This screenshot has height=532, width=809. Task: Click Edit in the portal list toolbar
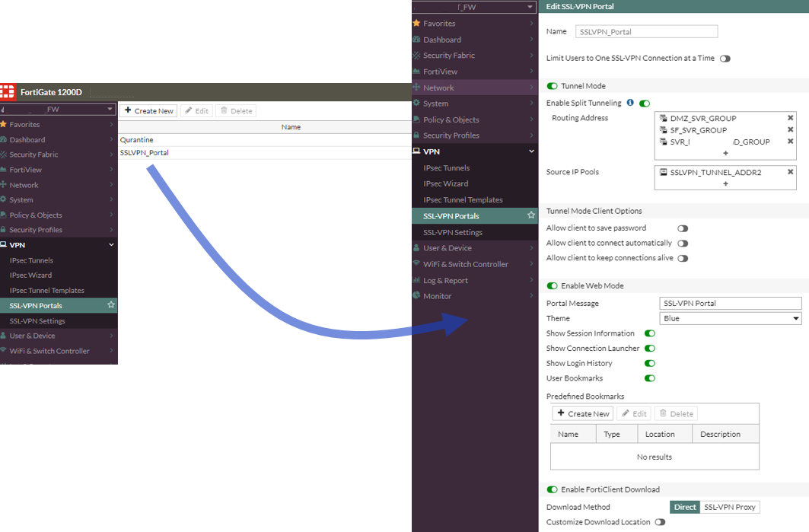point(196,111)
